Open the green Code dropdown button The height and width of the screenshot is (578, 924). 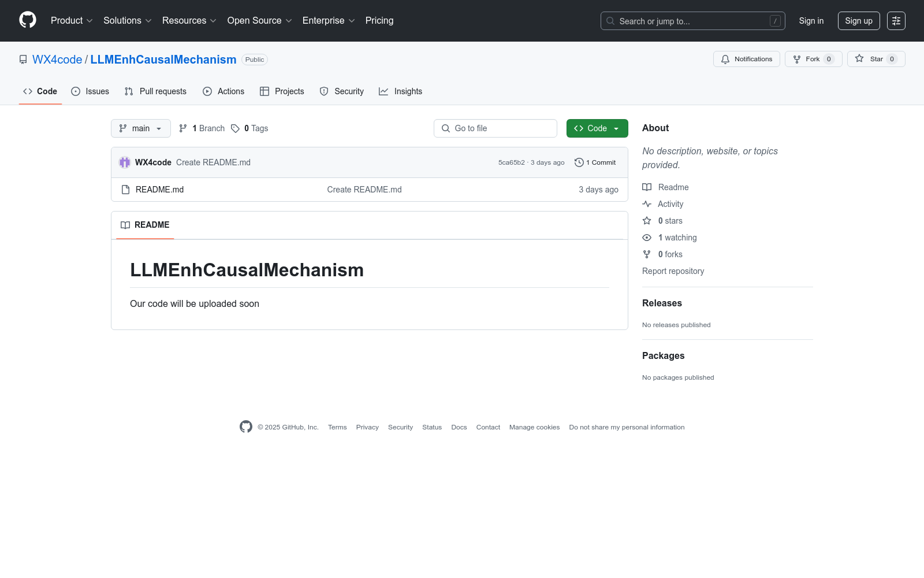click(597, 128)
